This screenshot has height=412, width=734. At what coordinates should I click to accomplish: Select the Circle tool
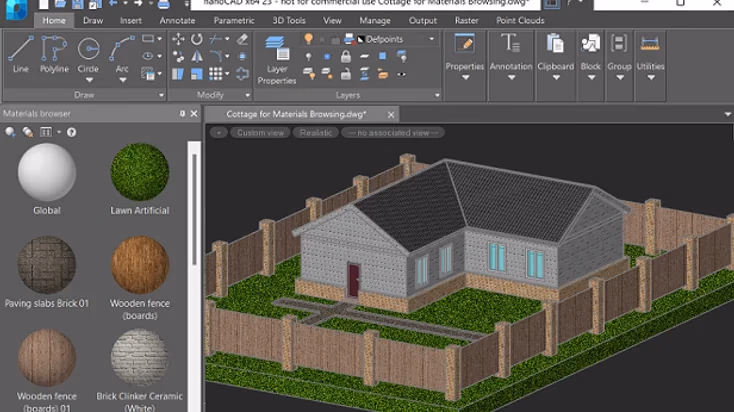pyautogui.click(x=88, y=54)
